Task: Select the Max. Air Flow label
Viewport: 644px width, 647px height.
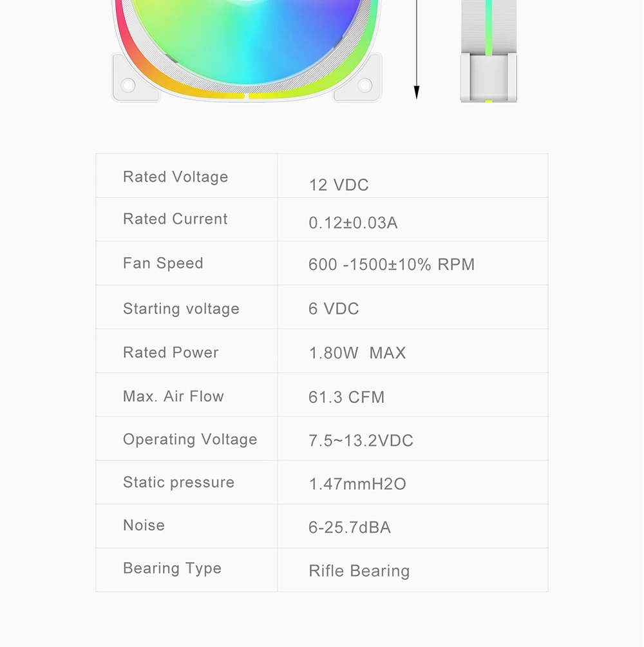Action: pos(173,396)
